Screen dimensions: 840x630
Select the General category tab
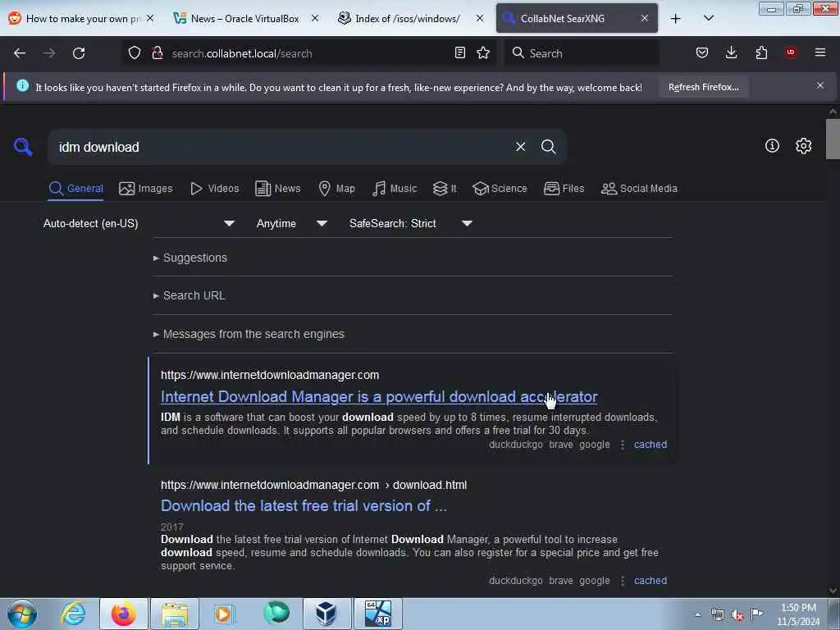(x=75, y=189)
